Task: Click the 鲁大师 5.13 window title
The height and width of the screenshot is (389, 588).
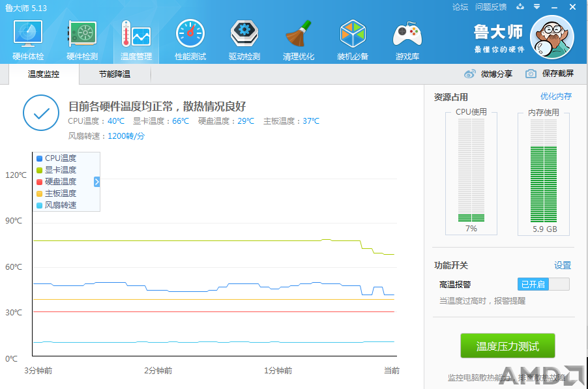Action: click(x=26, y=8)
